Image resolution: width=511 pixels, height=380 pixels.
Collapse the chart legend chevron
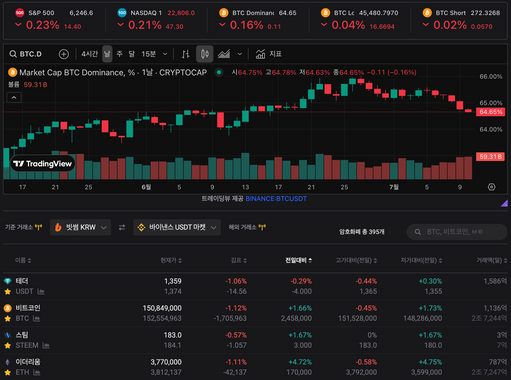click(x=14, y=98)
